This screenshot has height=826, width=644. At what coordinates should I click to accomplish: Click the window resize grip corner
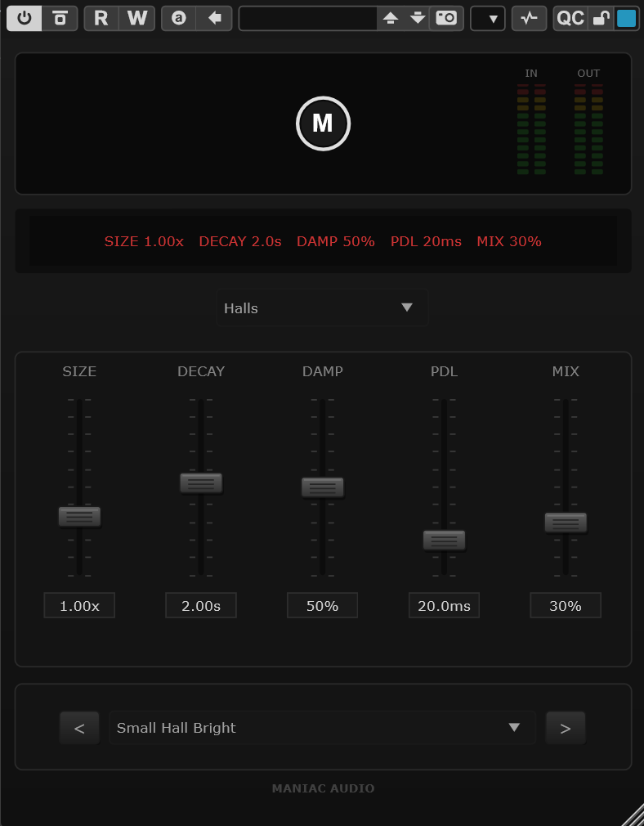coord(633,815)
